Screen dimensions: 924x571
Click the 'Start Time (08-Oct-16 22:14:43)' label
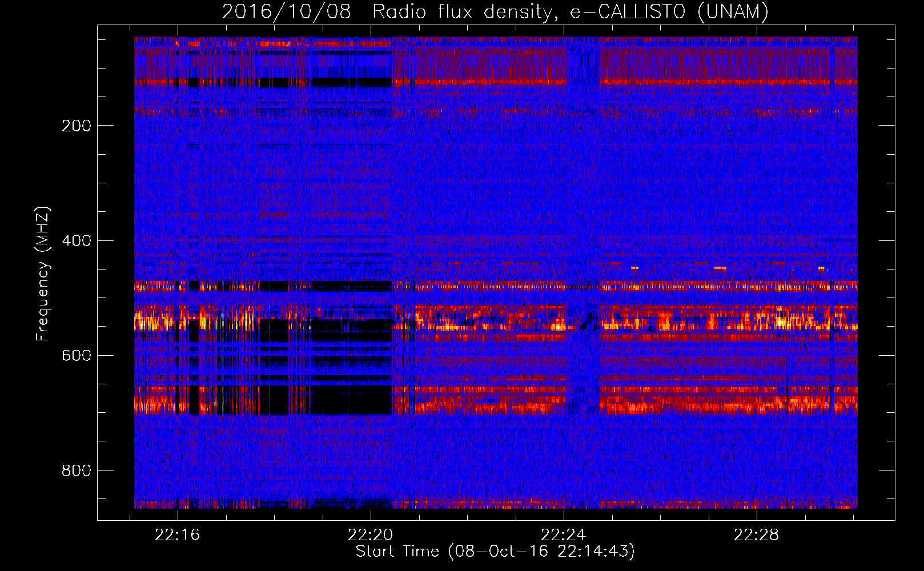click(x=495, y=552)
